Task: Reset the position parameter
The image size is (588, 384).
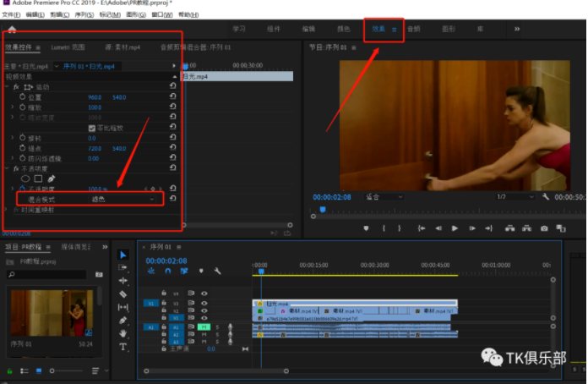Action: [172, 96]
